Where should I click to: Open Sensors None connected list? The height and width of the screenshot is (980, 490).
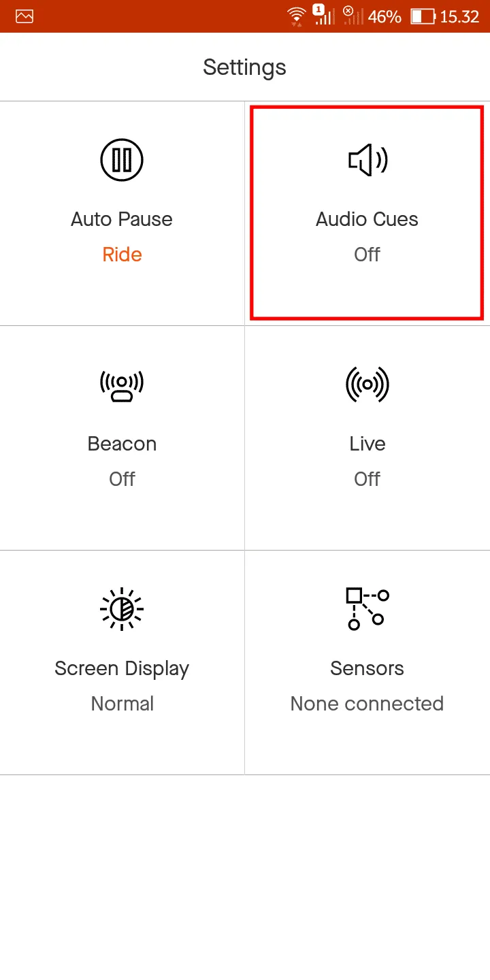[367, 704]
